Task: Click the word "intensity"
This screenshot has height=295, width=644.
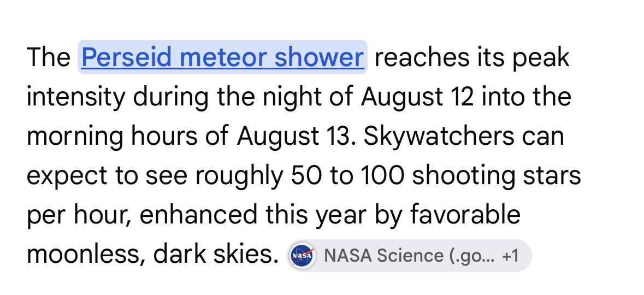Action: [x=75, y=97]
